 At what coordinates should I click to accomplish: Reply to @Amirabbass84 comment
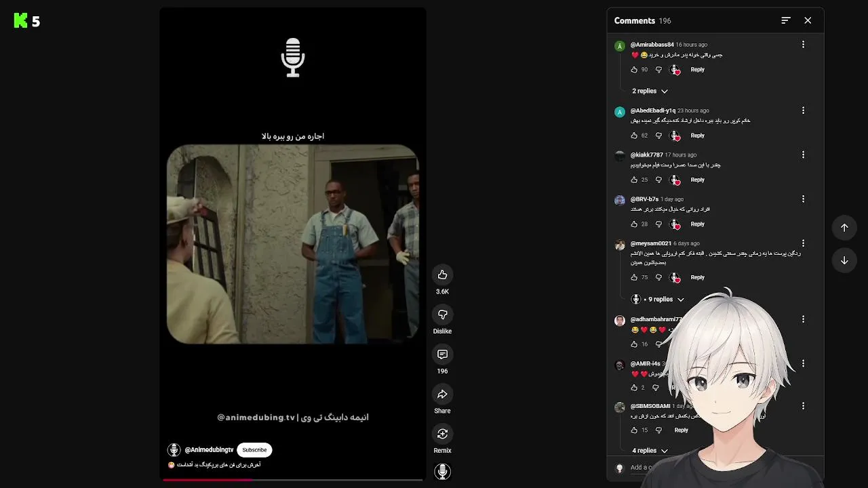click(697, 70)
